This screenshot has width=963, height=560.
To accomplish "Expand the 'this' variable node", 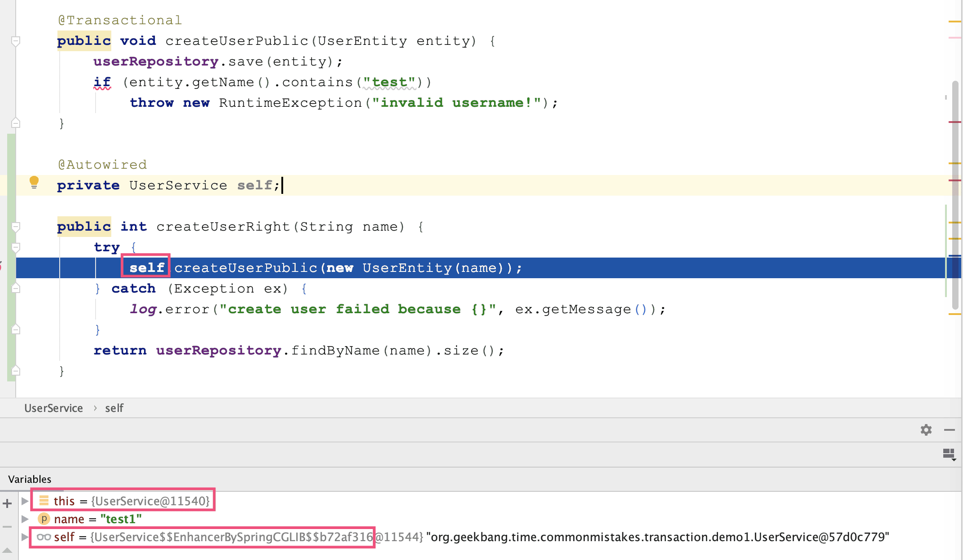I will point(25,501).
